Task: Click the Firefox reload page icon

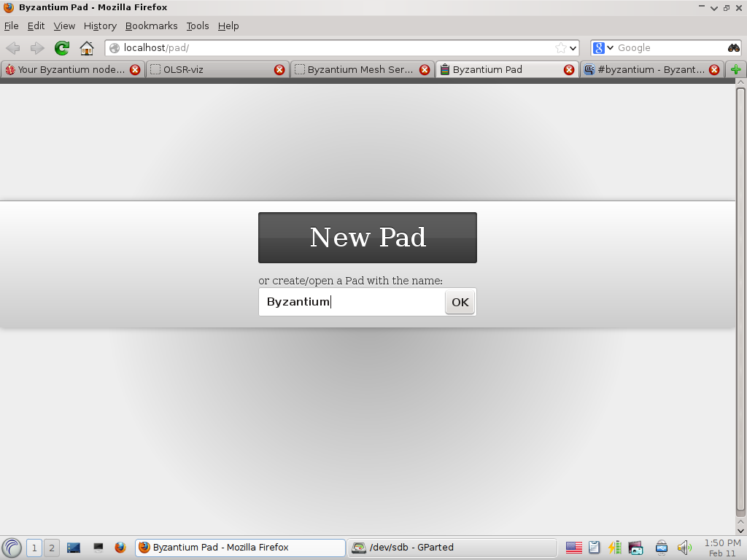Action: click(x=61, y=48)
